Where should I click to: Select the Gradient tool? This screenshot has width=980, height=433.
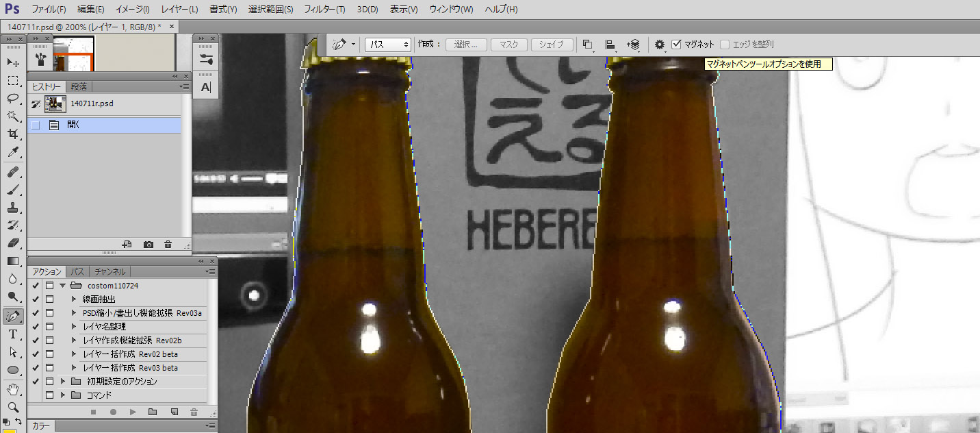pyautogui.click(x=13, y=261)
